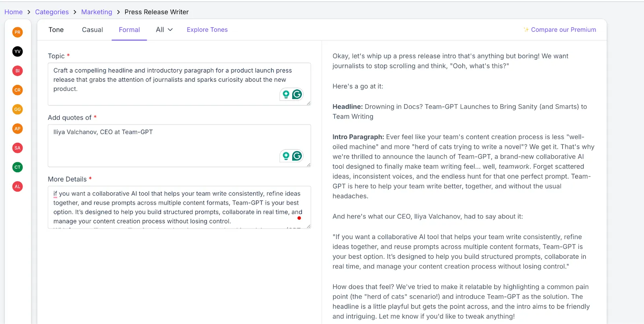Open Explore Tones link

point(207,30)
